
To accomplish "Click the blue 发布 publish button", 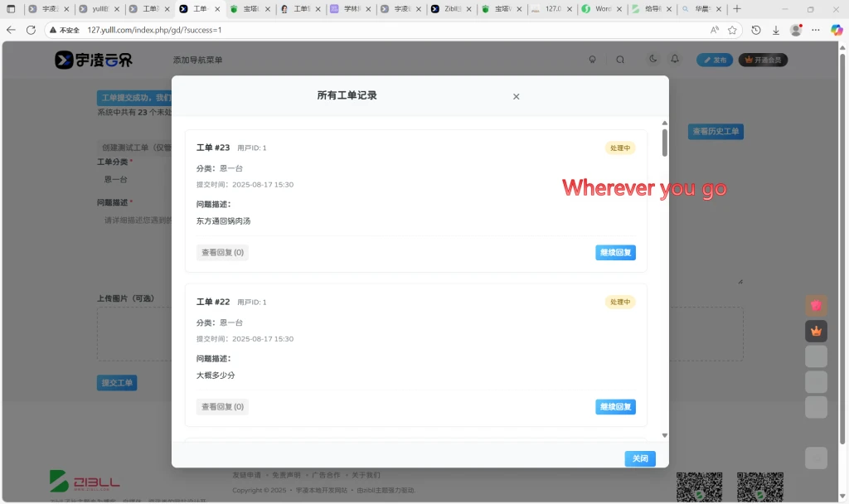I will point(714,59).
